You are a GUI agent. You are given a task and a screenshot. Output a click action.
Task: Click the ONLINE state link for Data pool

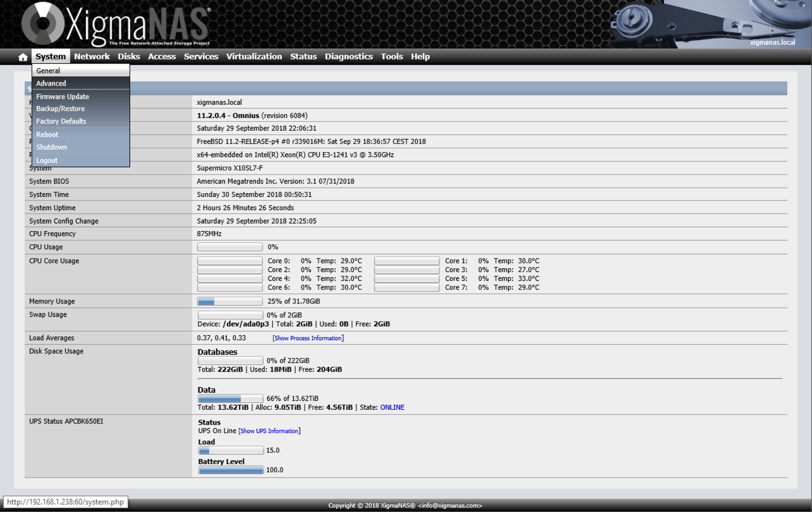(x=392, y=407)
